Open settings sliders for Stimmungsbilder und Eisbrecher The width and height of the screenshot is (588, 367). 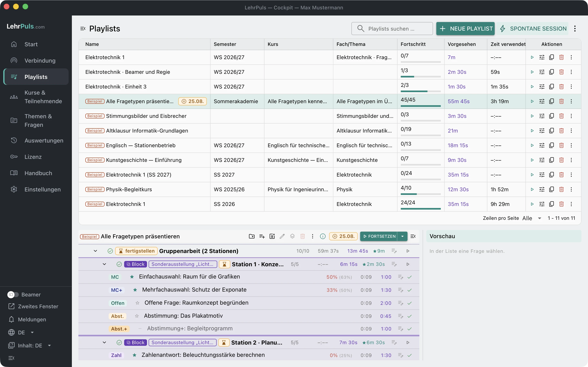[x=542, y=116]
